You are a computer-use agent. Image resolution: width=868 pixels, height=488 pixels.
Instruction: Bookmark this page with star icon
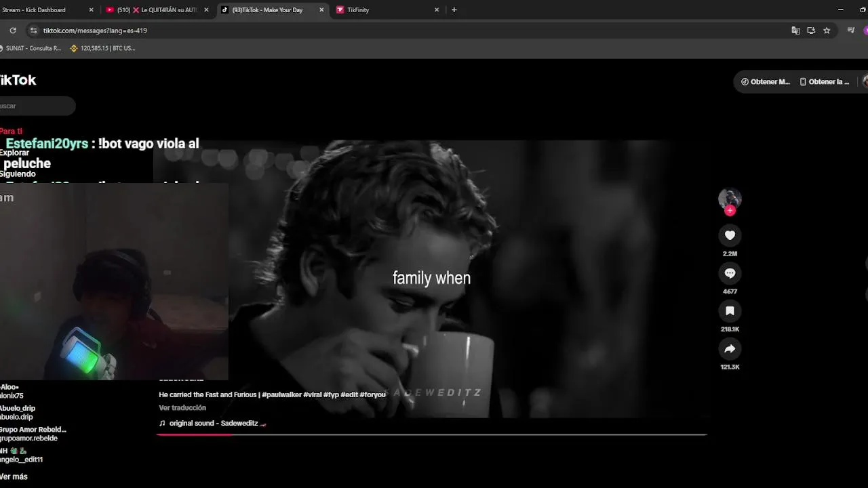click(x=827, y=30)
